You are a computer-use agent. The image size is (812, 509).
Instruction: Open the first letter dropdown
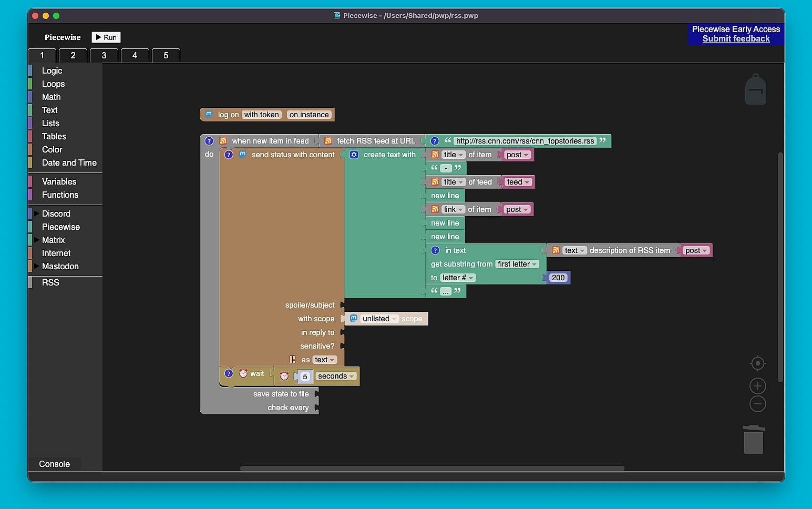518,264
